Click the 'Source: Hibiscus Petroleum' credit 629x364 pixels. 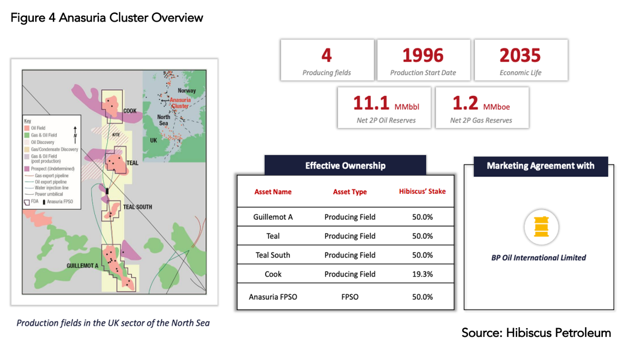536,333
